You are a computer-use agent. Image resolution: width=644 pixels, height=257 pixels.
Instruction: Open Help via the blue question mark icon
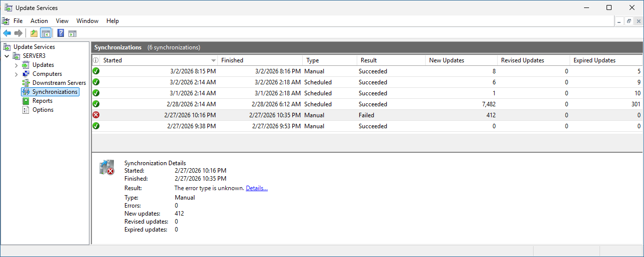pos(60,33)
